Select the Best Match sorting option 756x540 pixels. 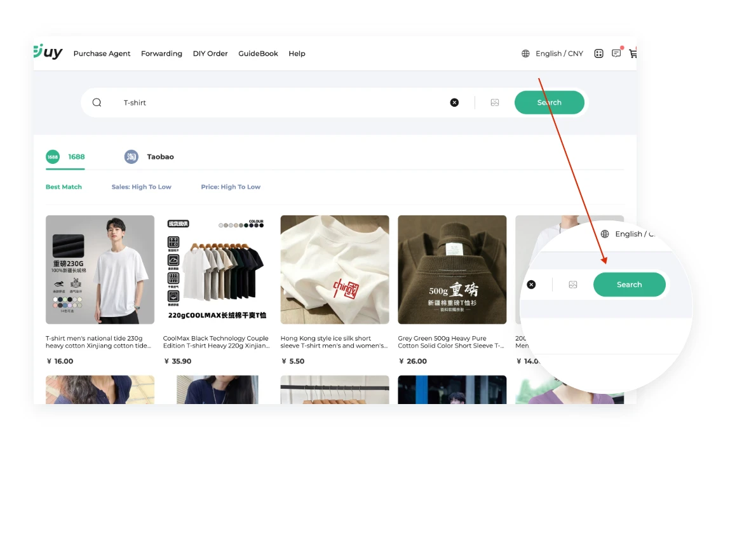[64, 187]
